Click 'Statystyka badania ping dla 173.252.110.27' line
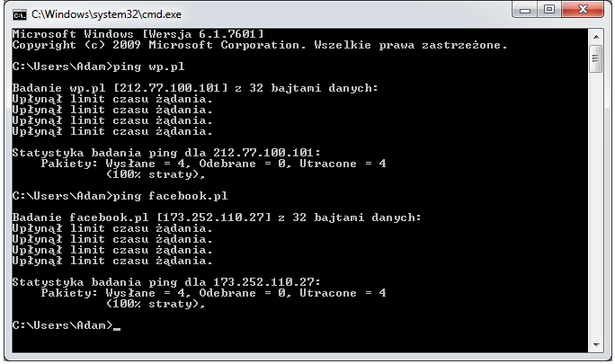This screenshot has width=615, height=364. (x=166, y=282)
